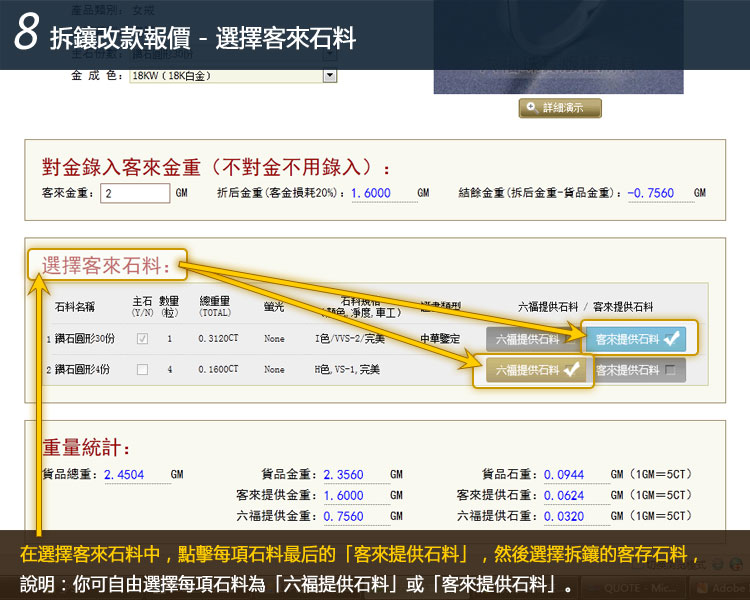Click total weight 0.1600CT

[x=218, y=369]
